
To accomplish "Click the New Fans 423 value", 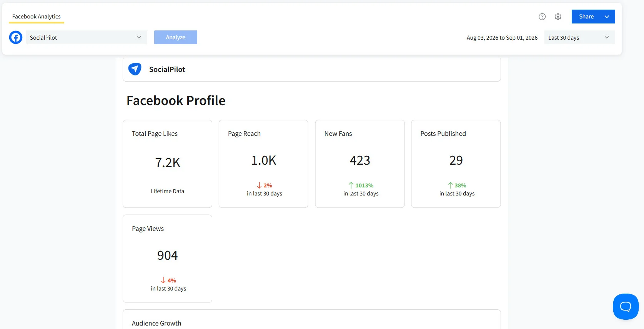I will [360, 160].
